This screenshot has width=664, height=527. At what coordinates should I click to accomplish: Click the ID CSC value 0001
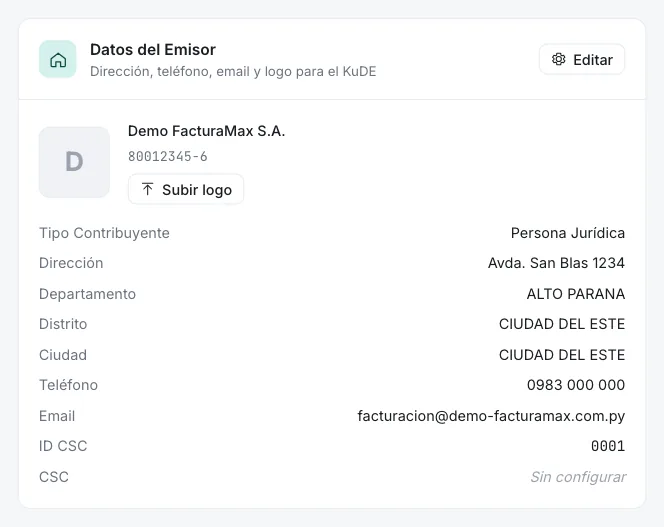[x=608, y=446]
